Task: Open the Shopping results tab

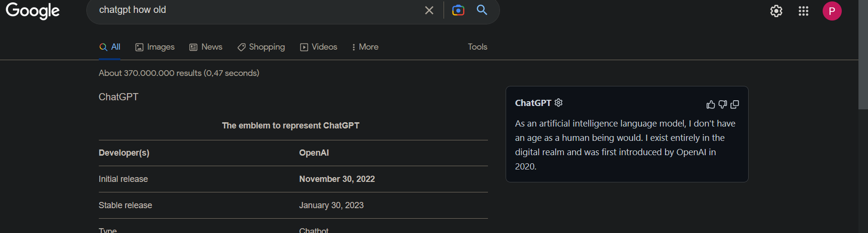Action: [261, 47]
